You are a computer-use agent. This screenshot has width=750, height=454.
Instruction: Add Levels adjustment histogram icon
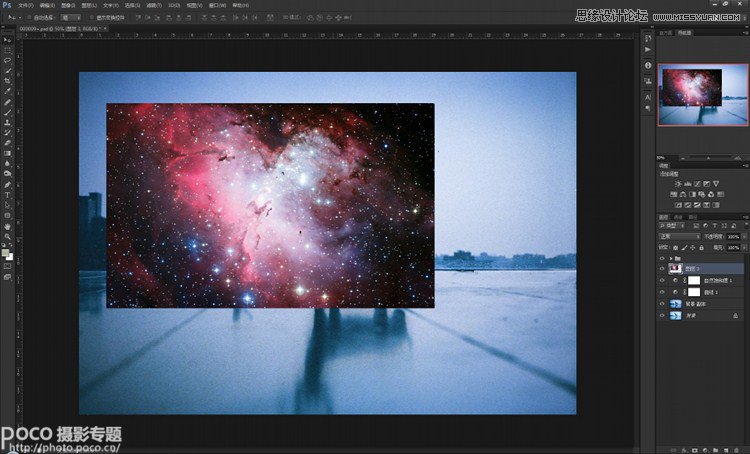point(688,184)
